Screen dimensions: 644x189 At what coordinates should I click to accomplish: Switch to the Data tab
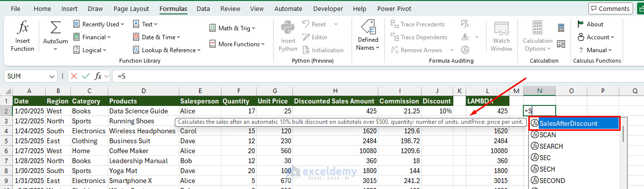tap(203, 8)
